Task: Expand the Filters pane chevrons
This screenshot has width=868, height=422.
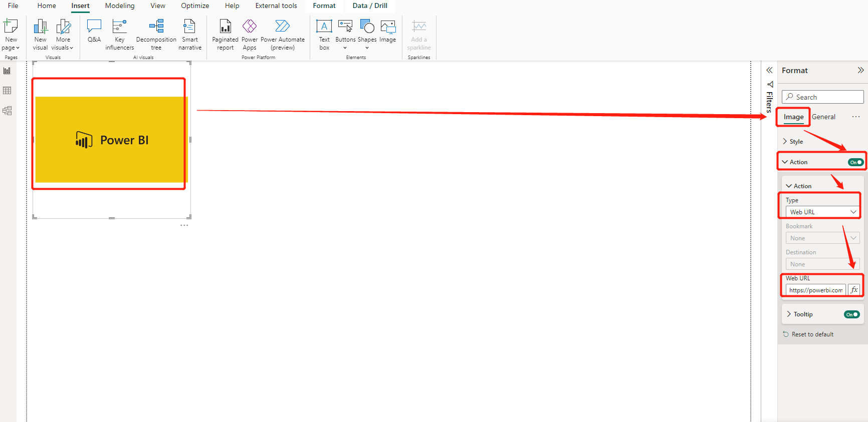Action: click(769, 70)
